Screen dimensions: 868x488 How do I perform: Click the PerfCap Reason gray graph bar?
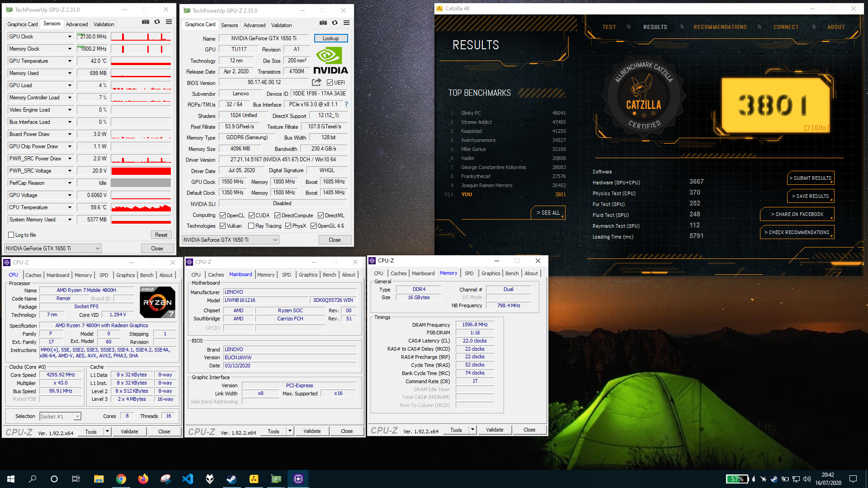coord(141,183)
